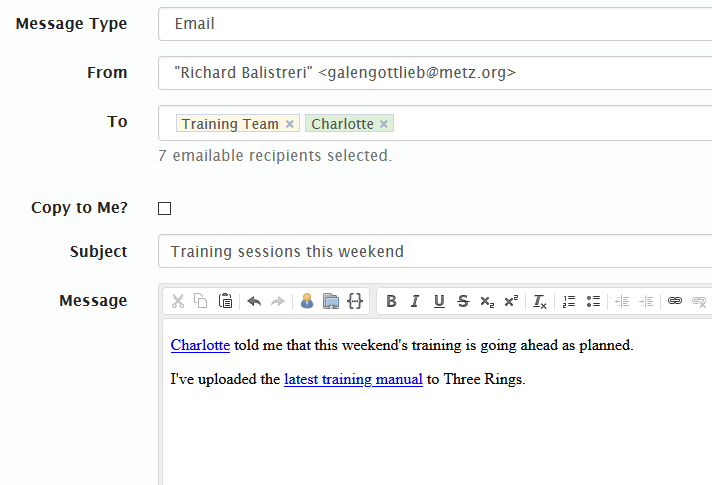Insert a bulleted list
The height and width of the screenshot is (485, 712).
593,301
